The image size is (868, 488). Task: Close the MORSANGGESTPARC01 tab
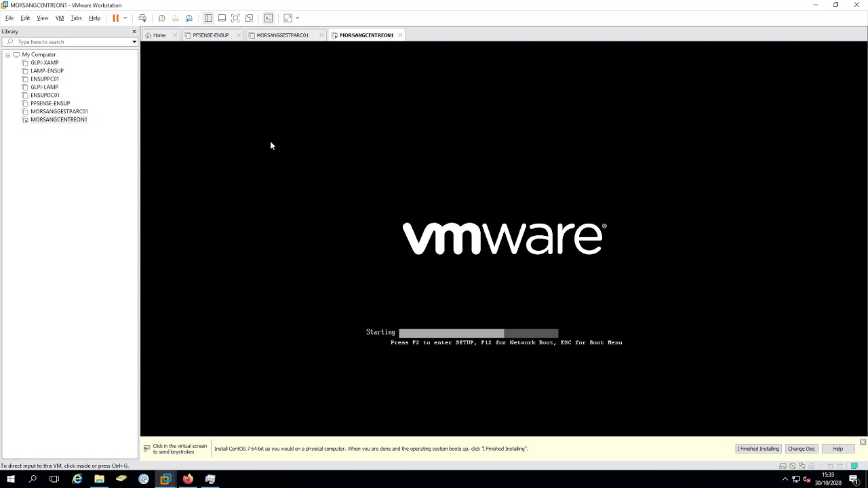(321, 35)
